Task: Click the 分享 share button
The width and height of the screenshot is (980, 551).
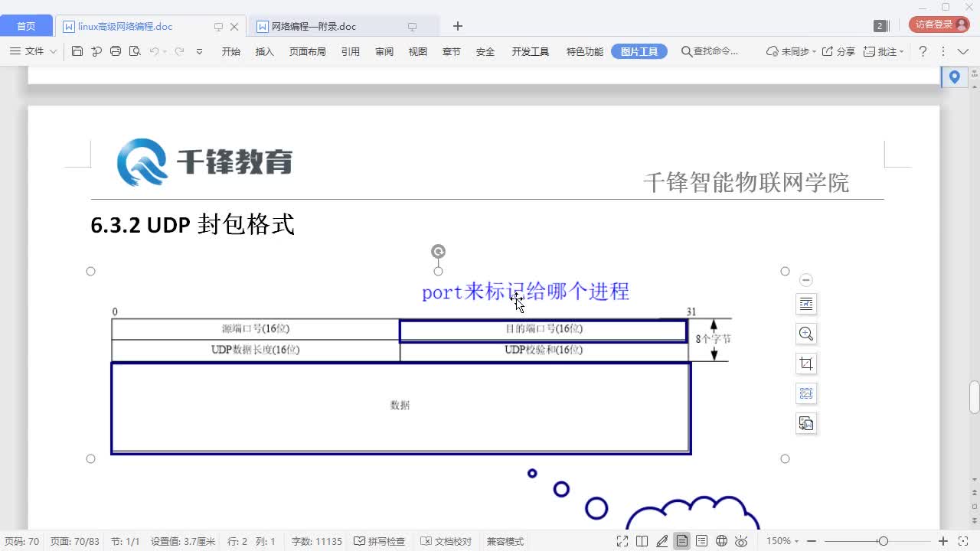Action: click(838, 51)
